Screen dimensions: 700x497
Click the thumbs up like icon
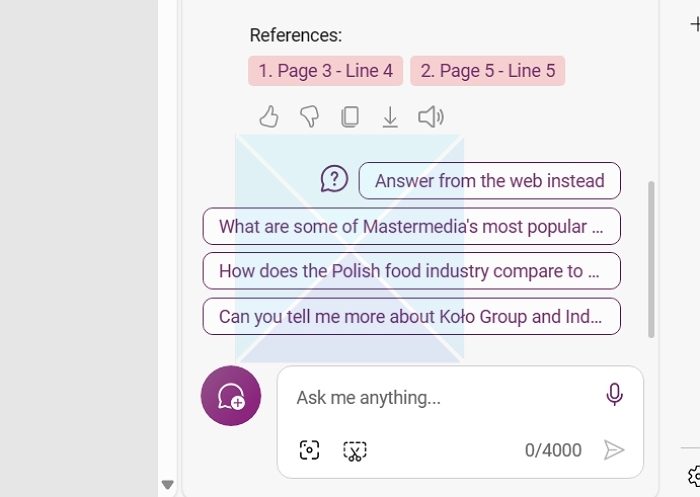(268, 117)
